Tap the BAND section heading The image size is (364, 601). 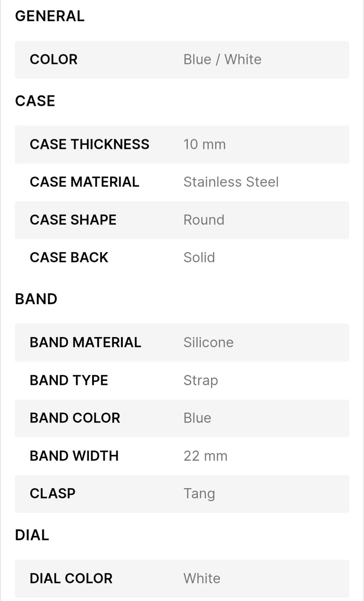[36, 299]
